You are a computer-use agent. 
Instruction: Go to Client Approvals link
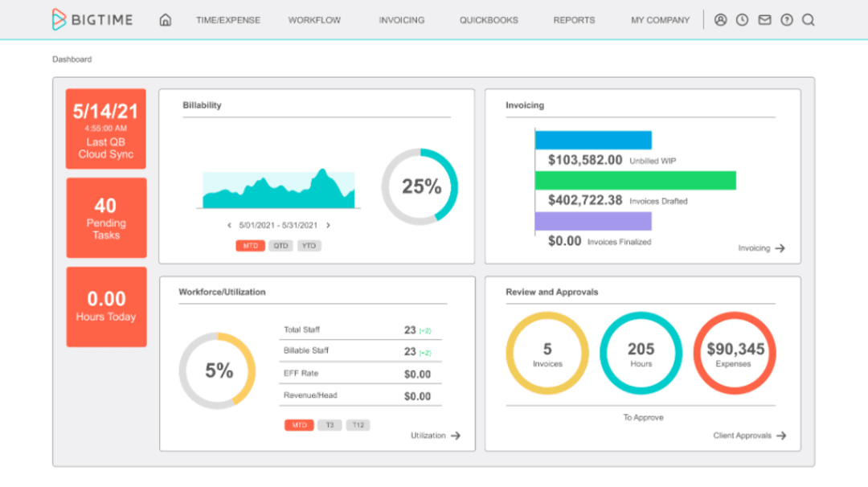742,436
